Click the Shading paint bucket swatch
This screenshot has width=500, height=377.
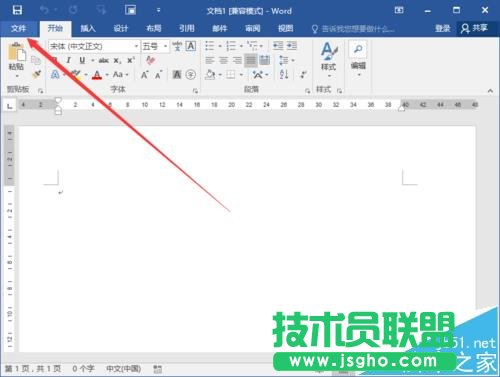click(210, 75)
